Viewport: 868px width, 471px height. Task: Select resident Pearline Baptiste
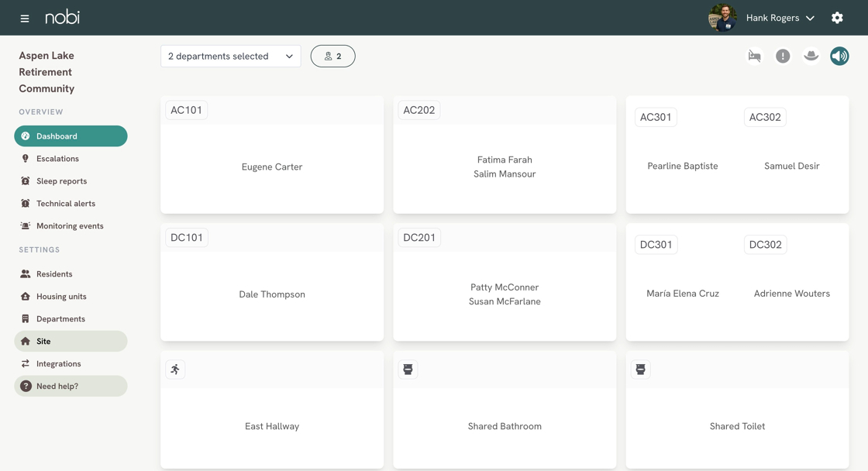(683, 166)
